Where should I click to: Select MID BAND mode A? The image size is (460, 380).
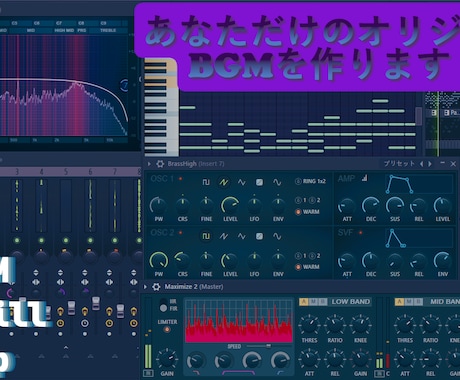(x=399, y=302)
